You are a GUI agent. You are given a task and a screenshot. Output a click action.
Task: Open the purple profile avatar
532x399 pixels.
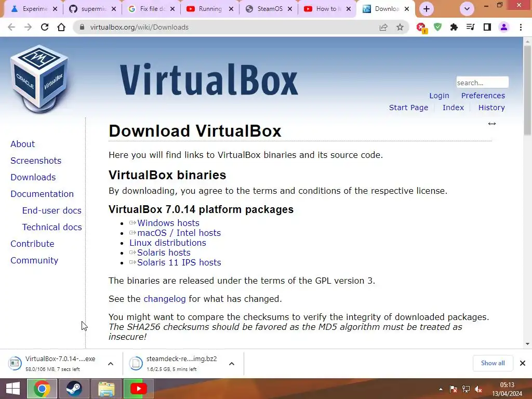coord(504,27)
